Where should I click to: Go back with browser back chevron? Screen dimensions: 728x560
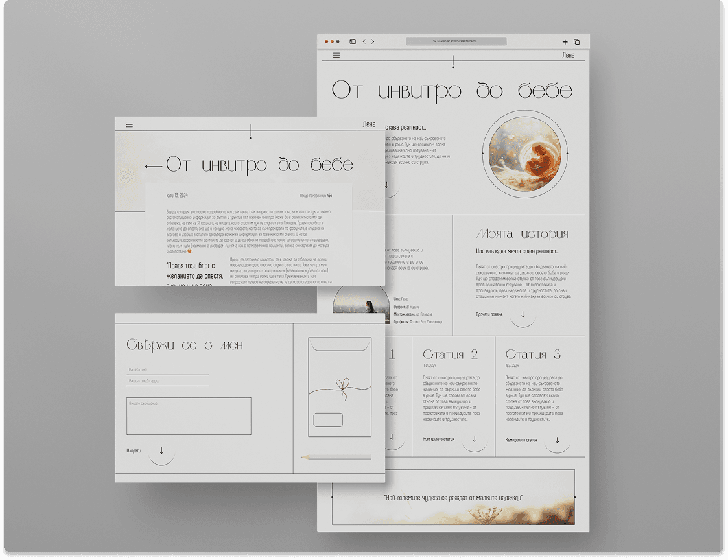[364, 41]
